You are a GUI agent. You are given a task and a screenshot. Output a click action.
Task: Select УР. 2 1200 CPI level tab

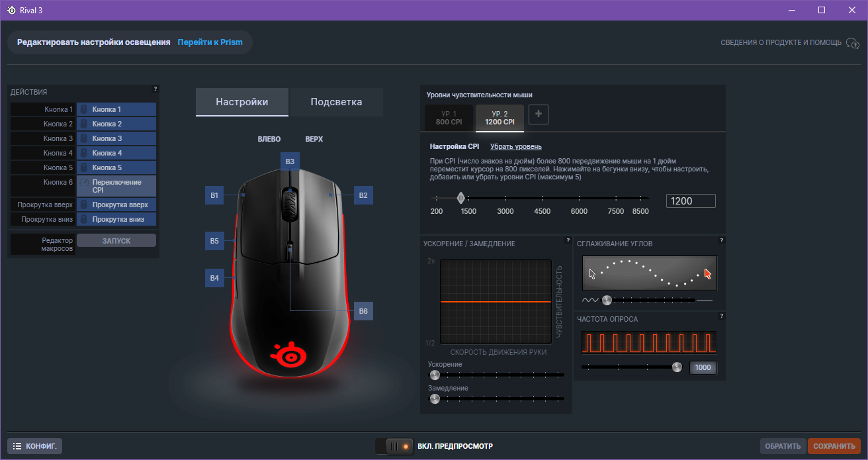tap(499, 118)
